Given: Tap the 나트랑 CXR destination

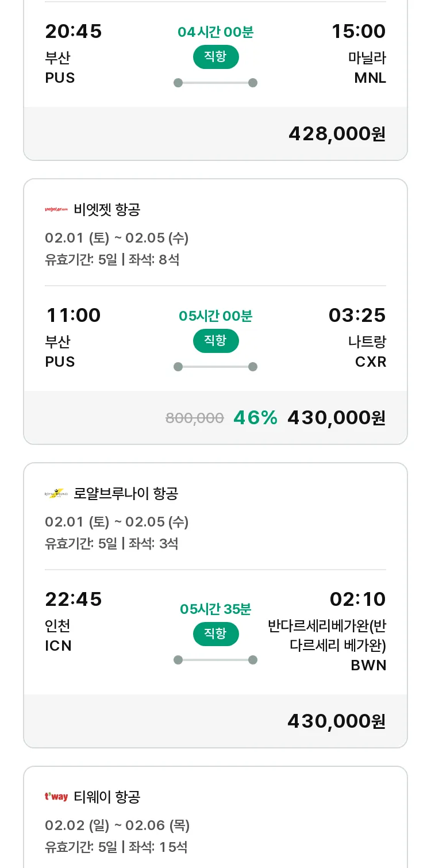Looking at the screenshot, I should point(367,352).
